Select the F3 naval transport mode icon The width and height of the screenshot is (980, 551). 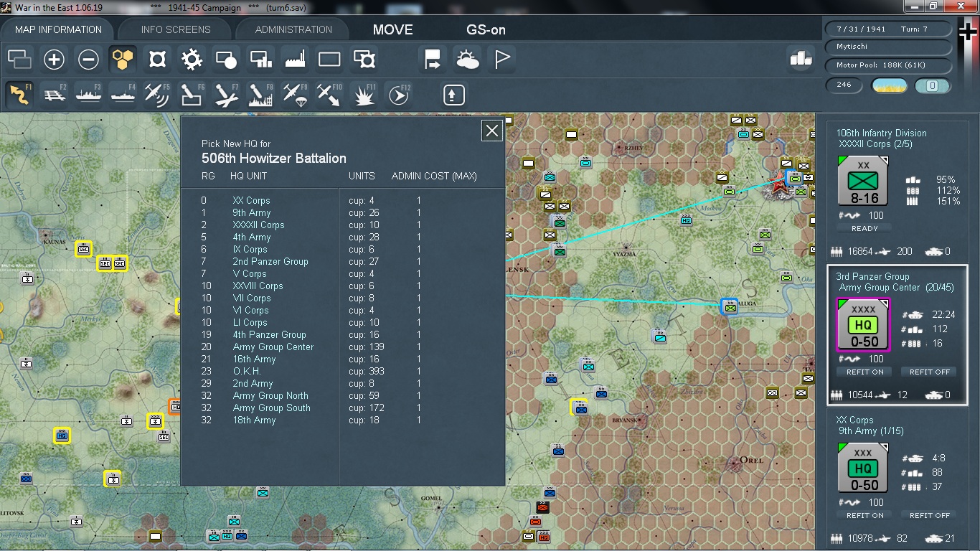[89, 94]
